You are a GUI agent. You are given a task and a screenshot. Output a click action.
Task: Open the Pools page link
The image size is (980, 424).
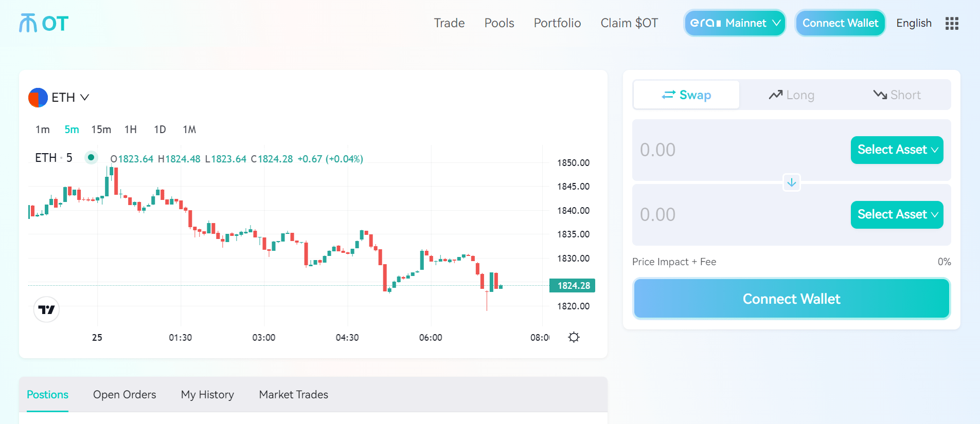[x=499, y=23]
